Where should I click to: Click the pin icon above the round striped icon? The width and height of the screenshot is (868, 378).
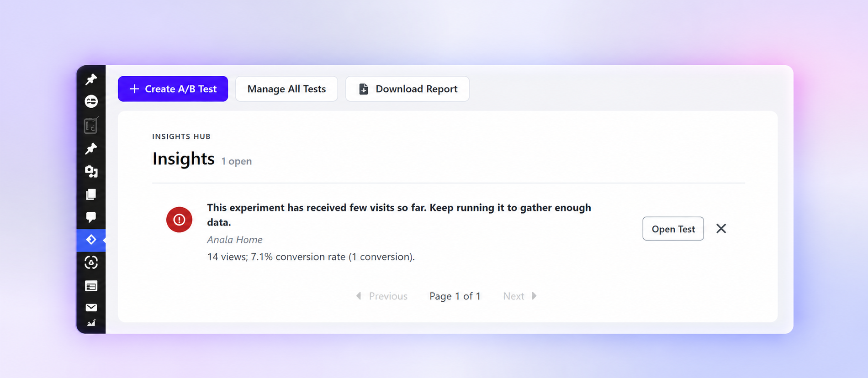91,79
